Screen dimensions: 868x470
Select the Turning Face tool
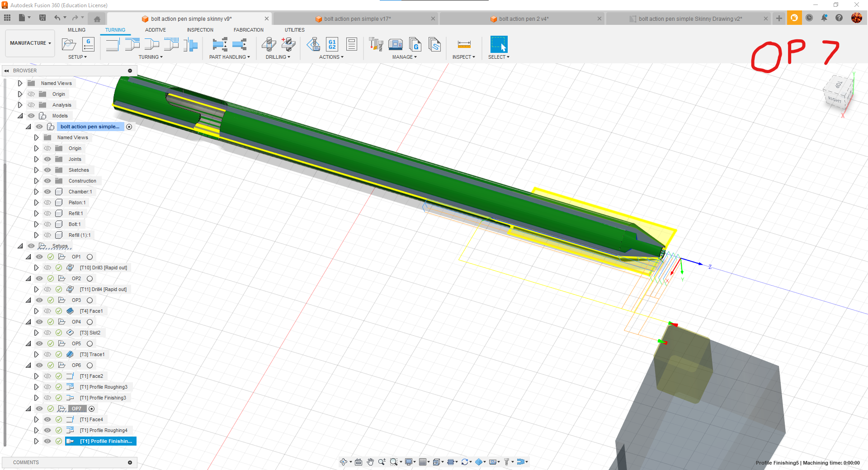112,44
